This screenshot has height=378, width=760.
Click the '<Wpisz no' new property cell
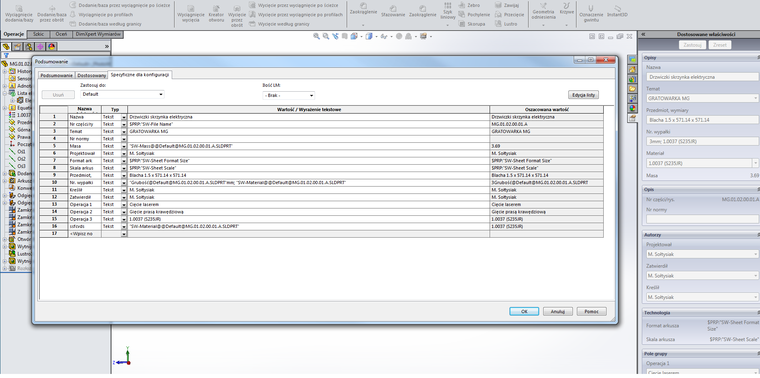pos(84,234)
